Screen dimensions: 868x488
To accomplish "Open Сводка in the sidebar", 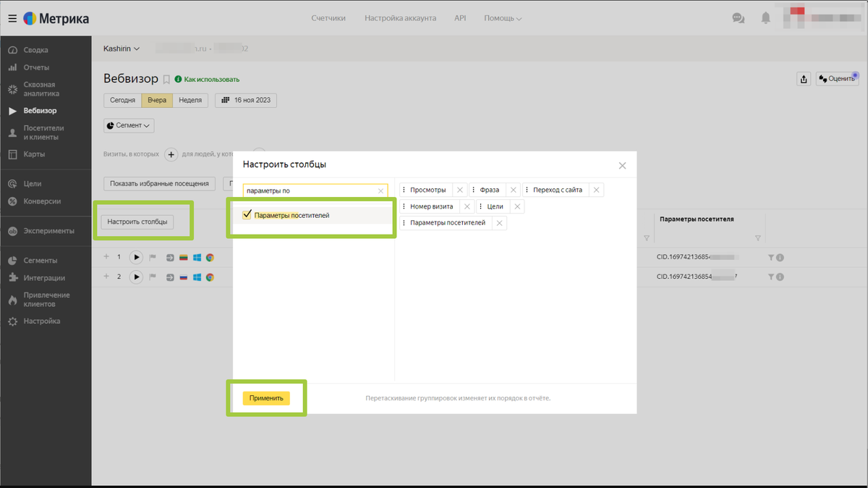I will [35, 50].
